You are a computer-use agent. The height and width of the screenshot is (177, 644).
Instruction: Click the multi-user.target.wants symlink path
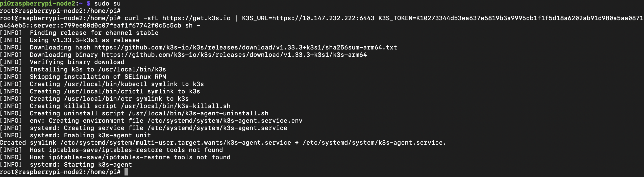[x=176, y=143]
